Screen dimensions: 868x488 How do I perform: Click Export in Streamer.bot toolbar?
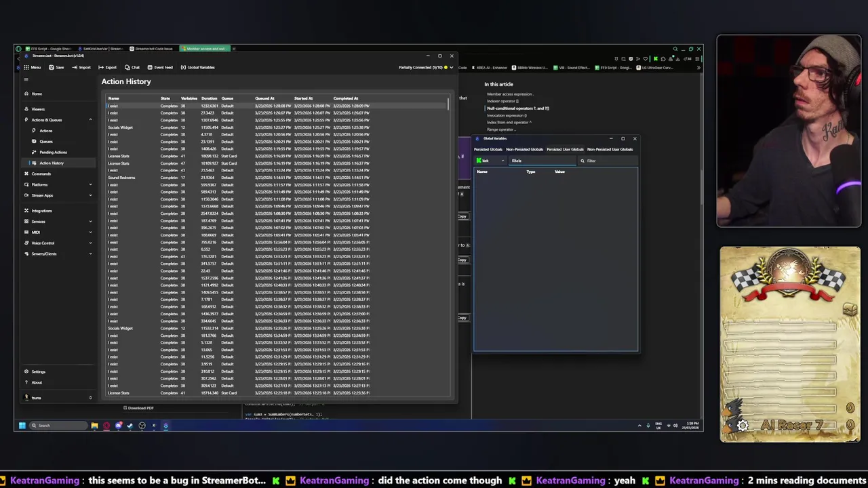click(x=107, y=67)
